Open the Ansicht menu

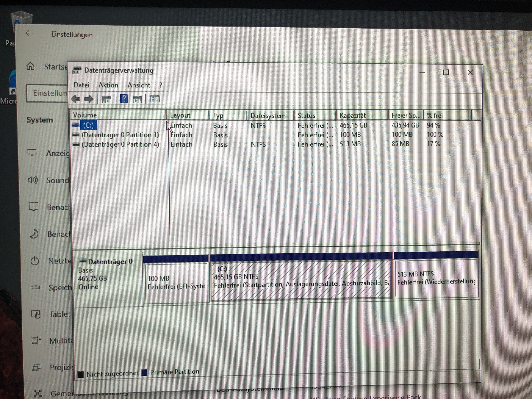(139, 85)
